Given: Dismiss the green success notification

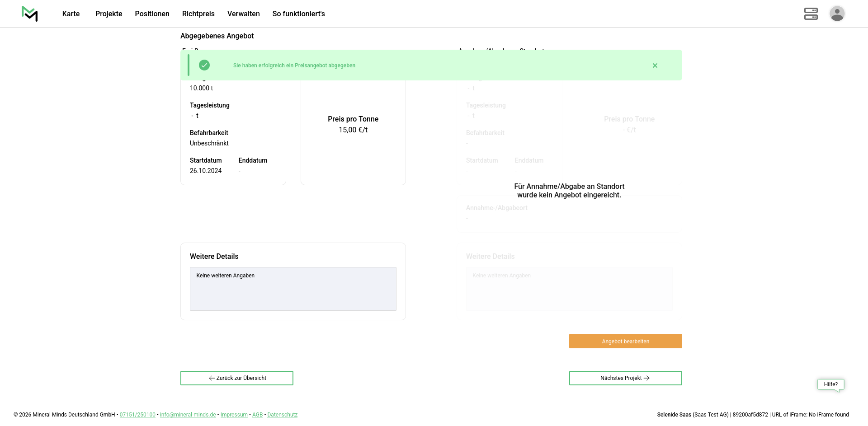Looking at the screenshot, I should tap(655, 66).
